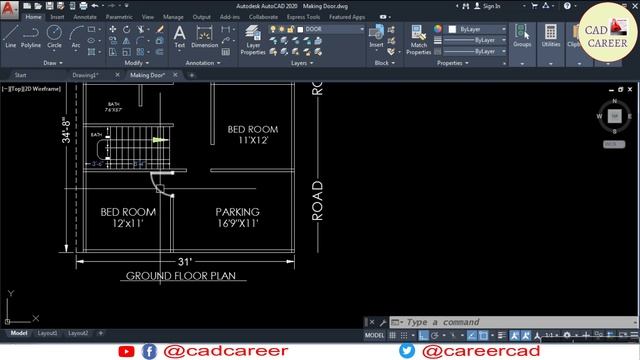Image resolution: width=640 pixels, height=360 pixels.
Task: Click the ViewCube Top face
Action: pyautogui.click(x=614, y=116)
